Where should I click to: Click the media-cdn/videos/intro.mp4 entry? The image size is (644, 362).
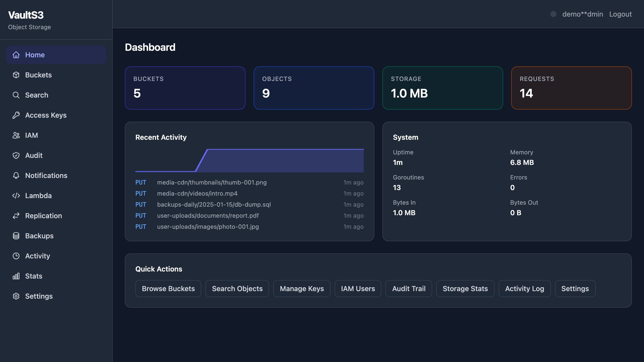point(250,194)
